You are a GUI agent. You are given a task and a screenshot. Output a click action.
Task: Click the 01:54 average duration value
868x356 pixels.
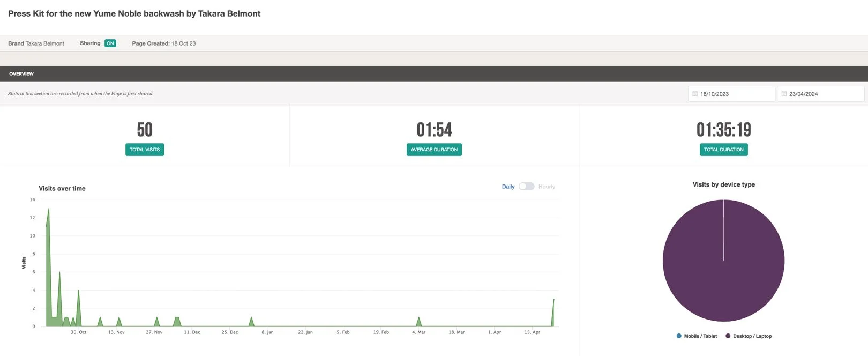[x=434, y=130]
